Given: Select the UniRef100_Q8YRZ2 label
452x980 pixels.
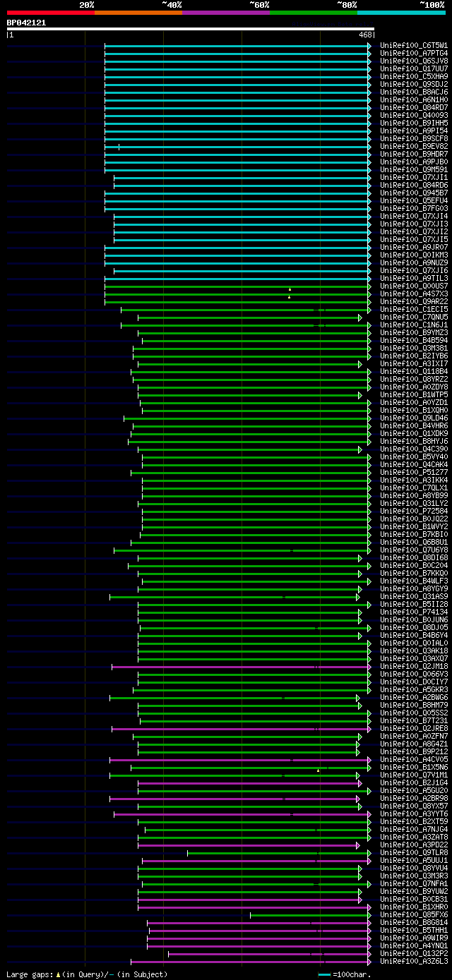Looking at the screenshot, I should (x=414, y=379).
